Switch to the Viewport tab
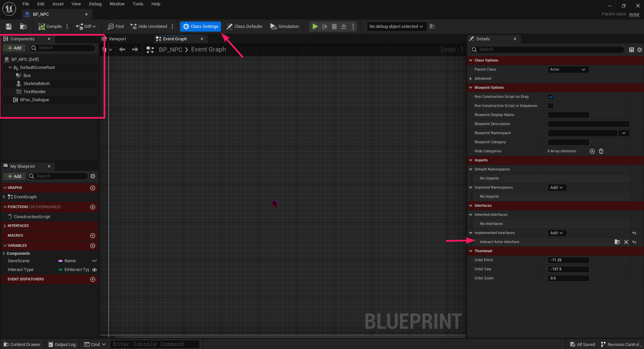The height and width of the screenshot is (349, 644). [117, 39]
